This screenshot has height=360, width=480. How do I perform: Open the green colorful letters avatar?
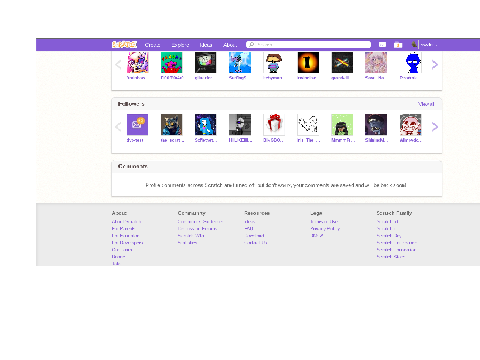point(171,62)
